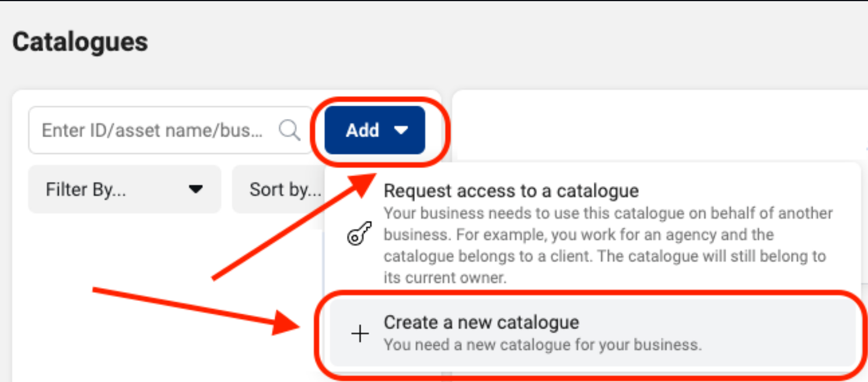Click the black caret arrow in Filter By
This screenshot has width=868, height=382.
(x=197, y=189)
